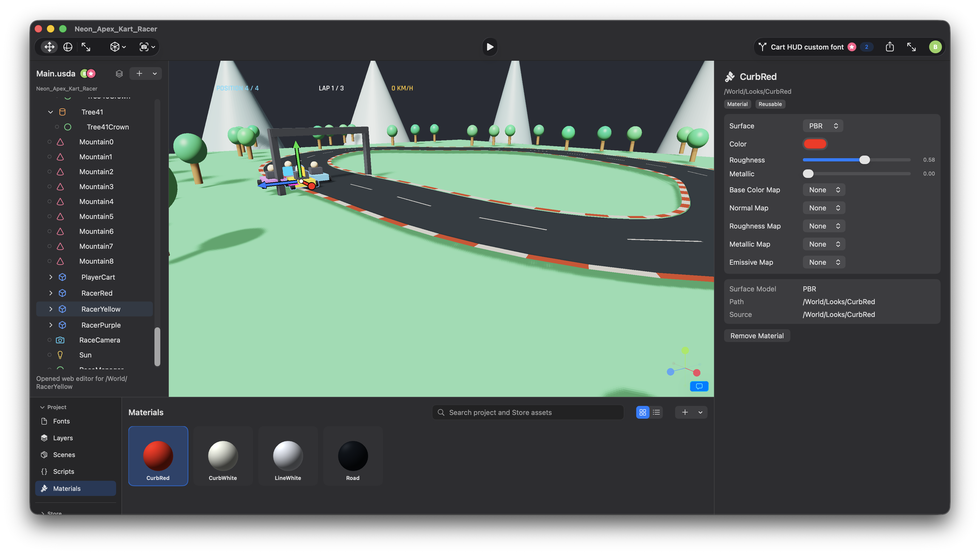Toggle visibility dot of Mountain1
Screen dimensions: 980x554
[x=50, y=157]
